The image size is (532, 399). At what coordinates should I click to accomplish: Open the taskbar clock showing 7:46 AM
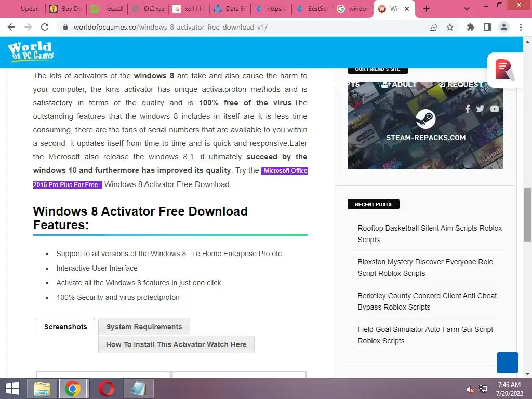tap(509, 389)
